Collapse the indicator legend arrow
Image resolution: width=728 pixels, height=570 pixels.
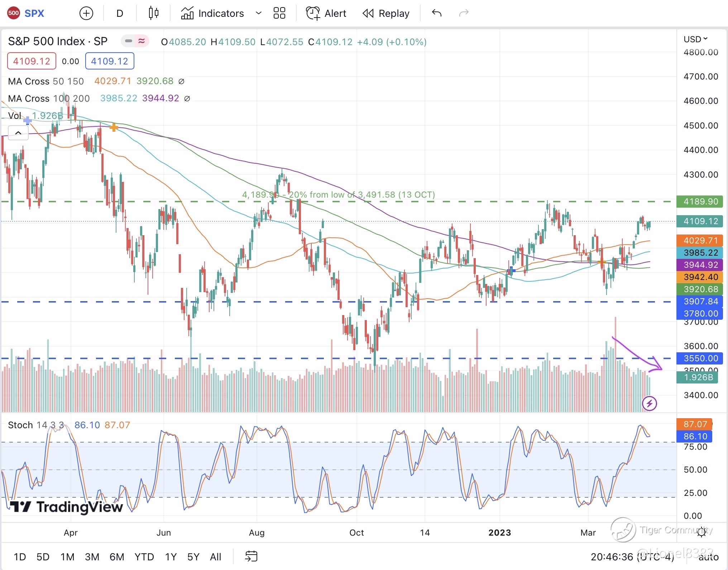pyautogui.click(x=18, y=133)
